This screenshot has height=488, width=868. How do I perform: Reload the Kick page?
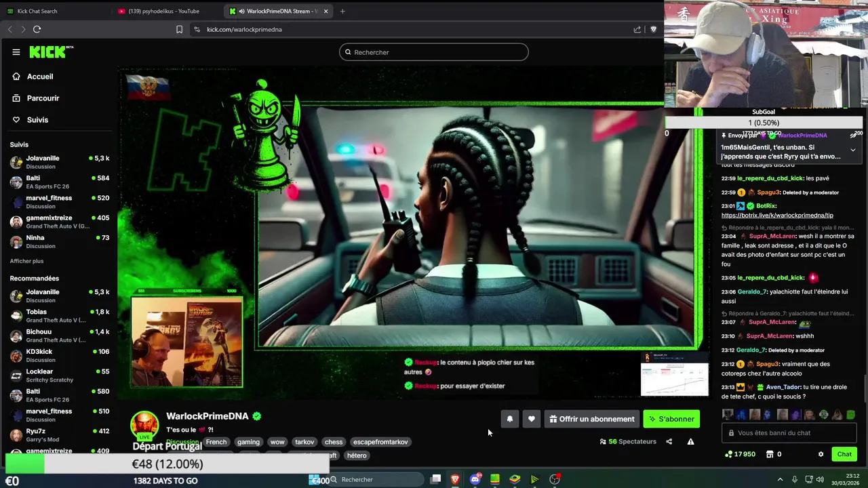click(37, 29)
